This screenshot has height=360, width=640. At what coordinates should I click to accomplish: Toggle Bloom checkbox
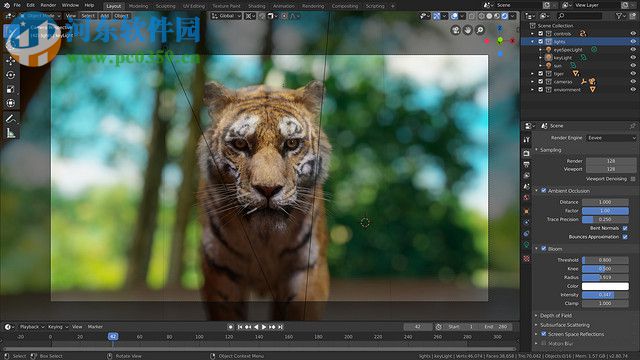coord(544,249)
